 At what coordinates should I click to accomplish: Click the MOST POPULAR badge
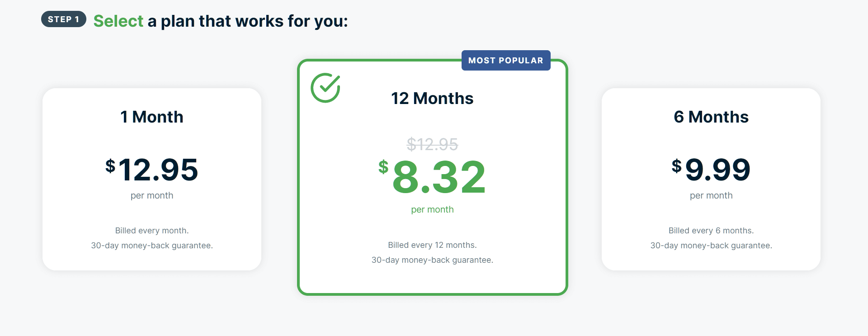coord(505,61)
